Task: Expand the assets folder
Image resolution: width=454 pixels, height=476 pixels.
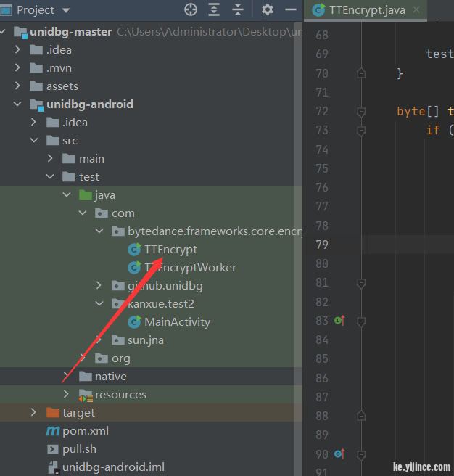Action: [x=17, y=86]
